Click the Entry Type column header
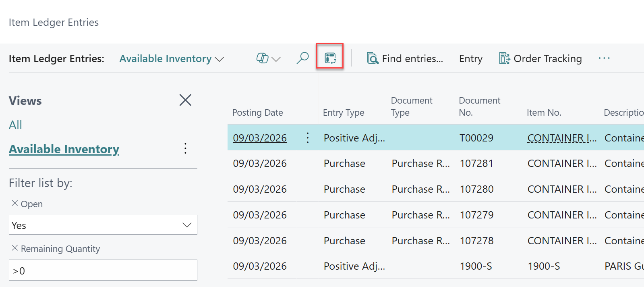This screenshot has height=287, width=644. point(344,112)
